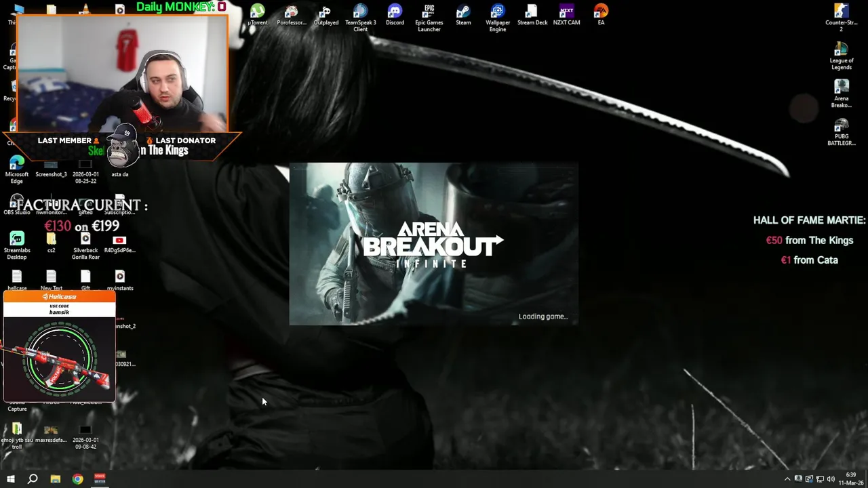
Task: Open Voicemeeter from the taskbar
Action: (100, 479)
